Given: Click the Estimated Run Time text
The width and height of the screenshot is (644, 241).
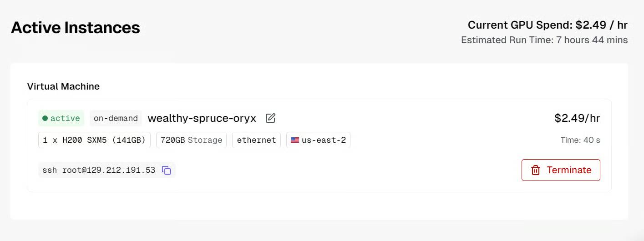Looking at the screenshot, I should click(x=544, y=40).
